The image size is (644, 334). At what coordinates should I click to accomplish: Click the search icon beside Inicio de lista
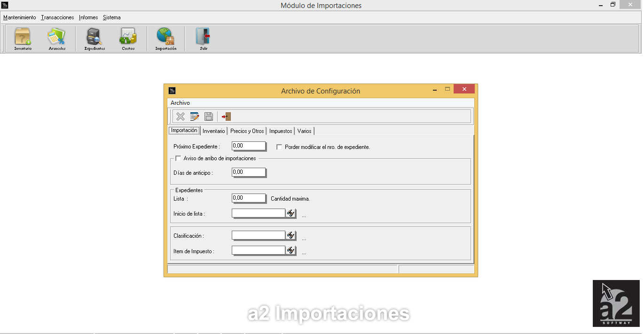tap(291, 213)
